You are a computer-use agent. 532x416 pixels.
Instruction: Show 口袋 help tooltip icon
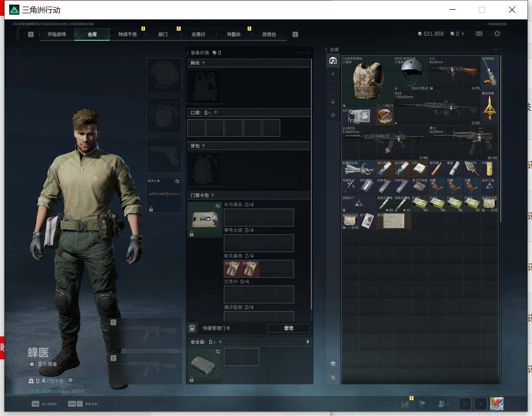(x=215, y=113)
